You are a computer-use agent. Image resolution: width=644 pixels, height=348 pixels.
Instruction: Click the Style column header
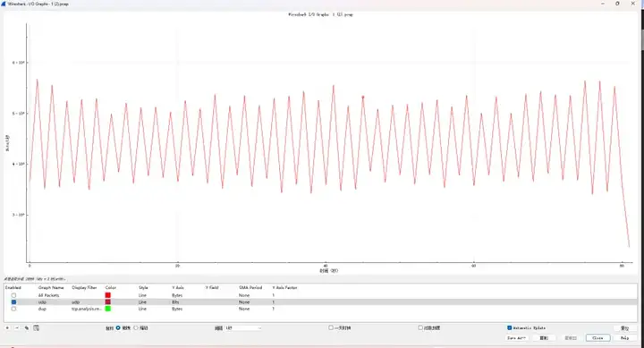[x=143, y=287]
